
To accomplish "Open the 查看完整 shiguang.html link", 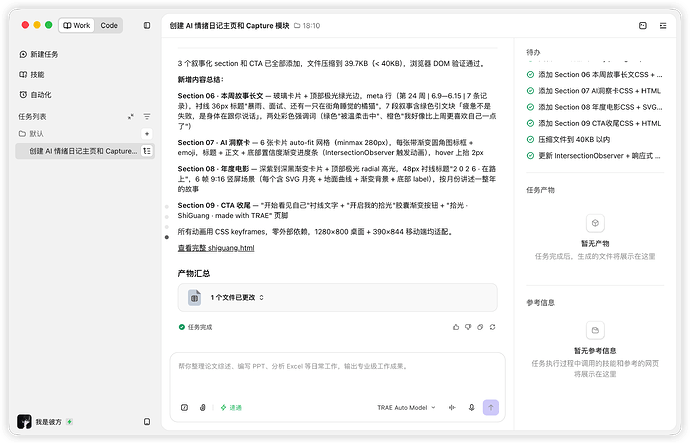I will tap(216, 248).
